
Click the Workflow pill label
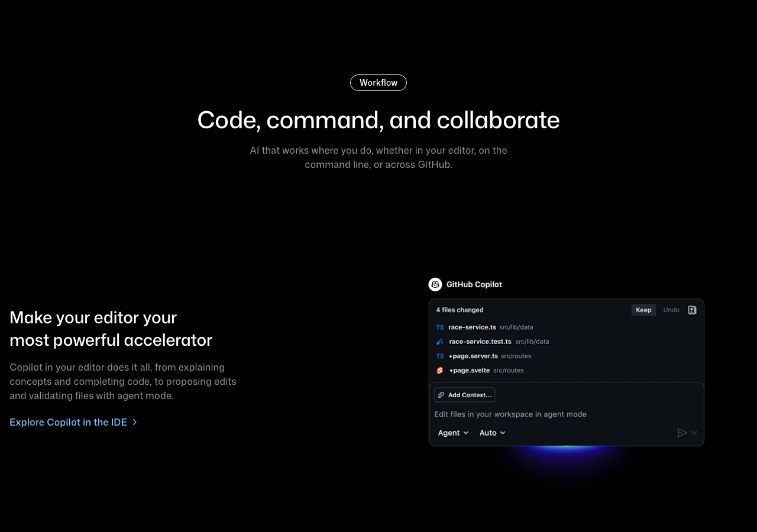pyautogui.click(x=378, y=83)
